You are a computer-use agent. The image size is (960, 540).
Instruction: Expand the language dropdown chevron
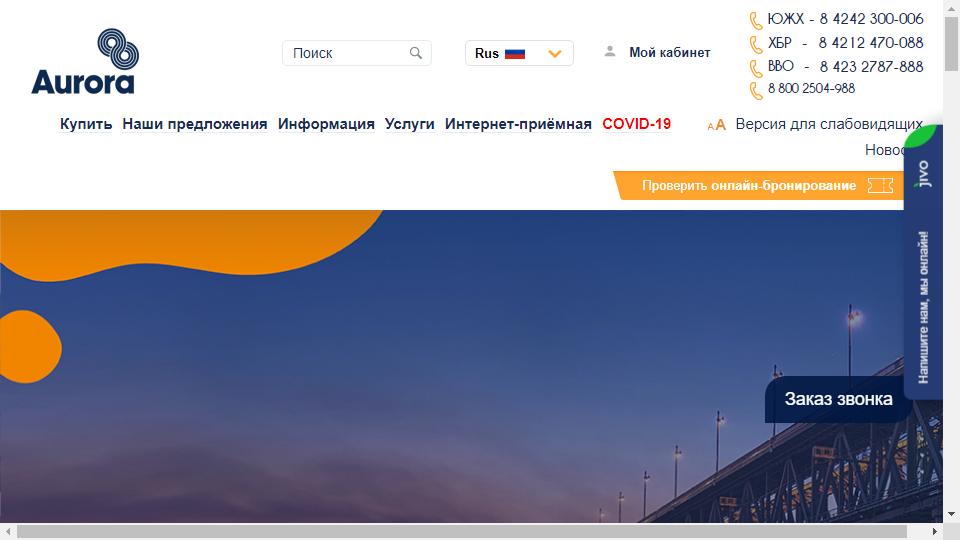(555, 54)
